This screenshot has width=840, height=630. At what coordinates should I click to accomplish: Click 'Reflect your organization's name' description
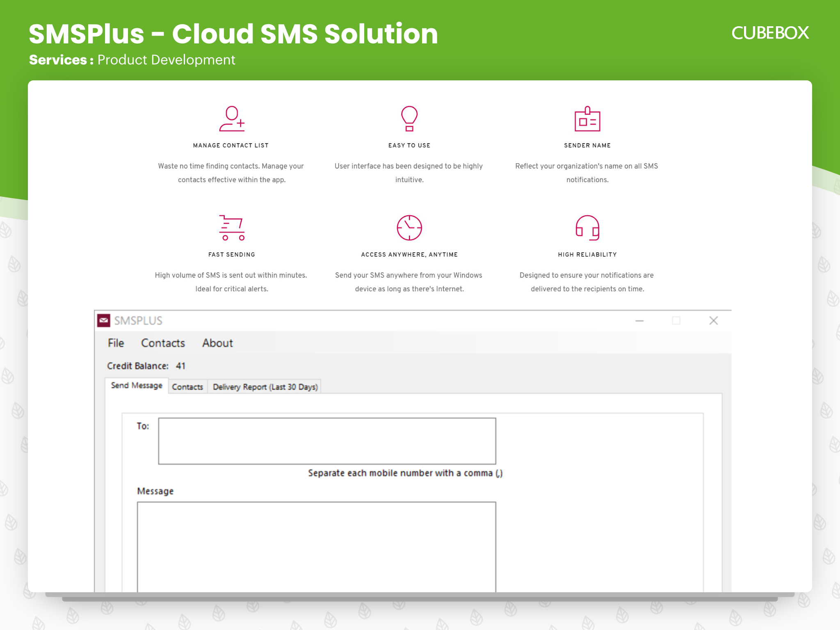587,173
